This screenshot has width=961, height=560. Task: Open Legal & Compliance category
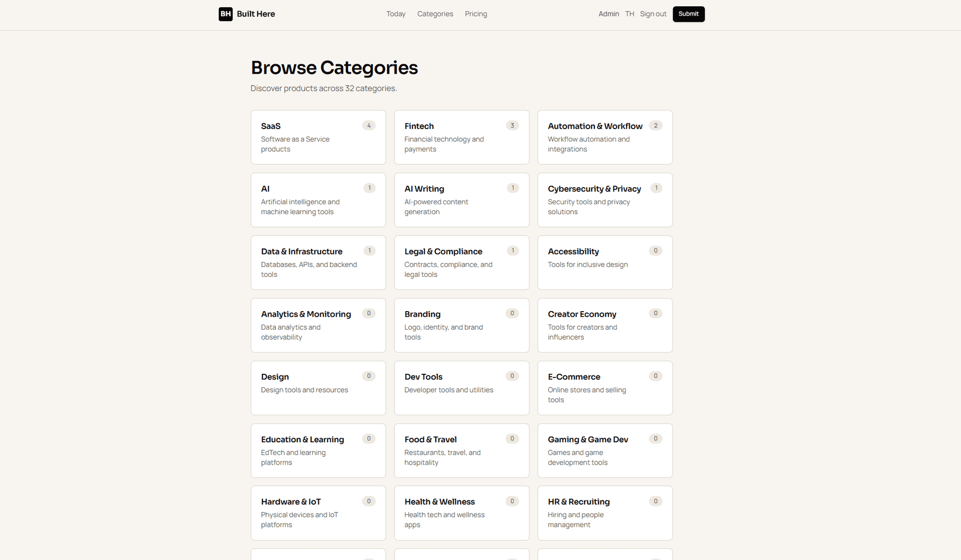click(462, 263)
